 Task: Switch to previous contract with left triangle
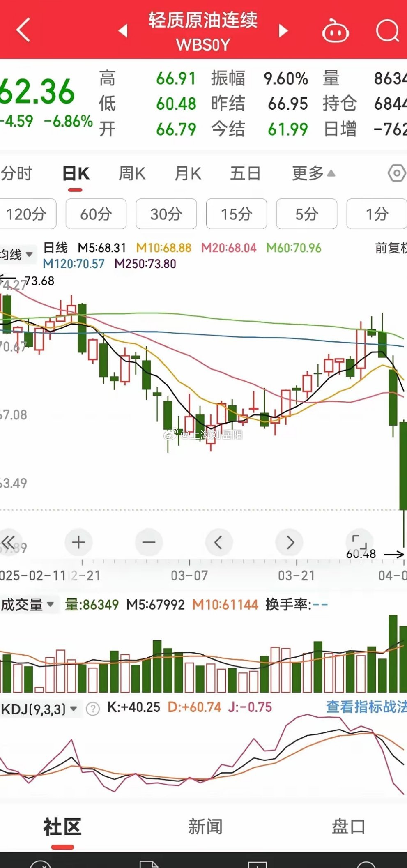point(123,31)
